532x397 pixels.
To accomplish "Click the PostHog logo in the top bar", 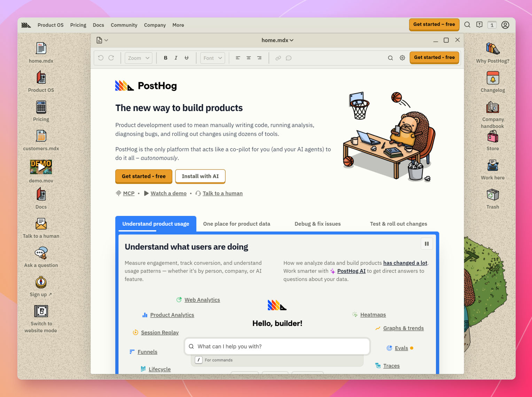I will (x=26, y=25).
